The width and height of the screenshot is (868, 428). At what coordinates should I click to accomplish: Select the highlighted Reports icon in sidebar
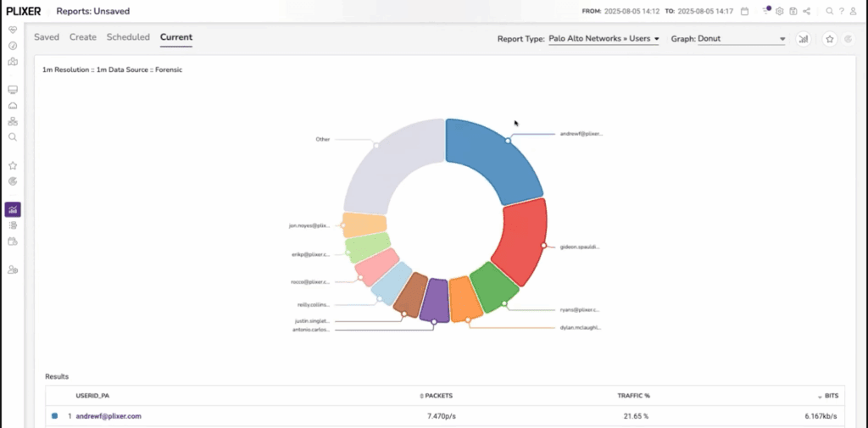(13, 209)
